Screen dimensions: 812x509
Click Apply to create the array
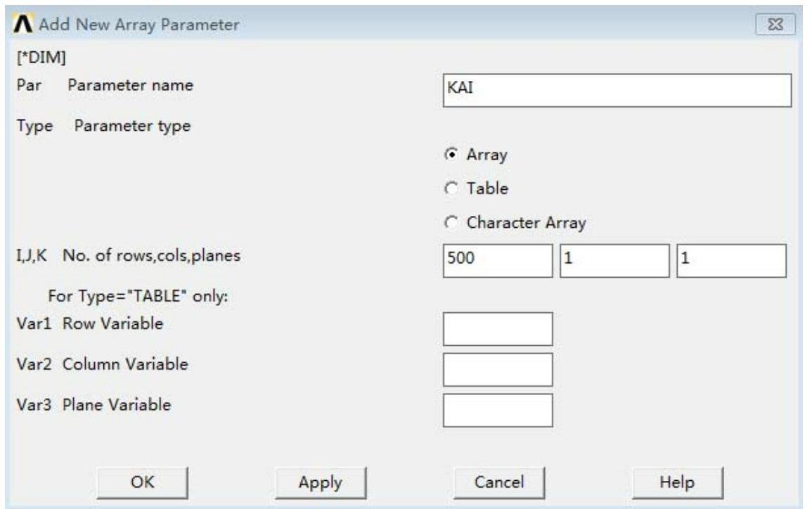pyautogui.click(x=321, y=482)
